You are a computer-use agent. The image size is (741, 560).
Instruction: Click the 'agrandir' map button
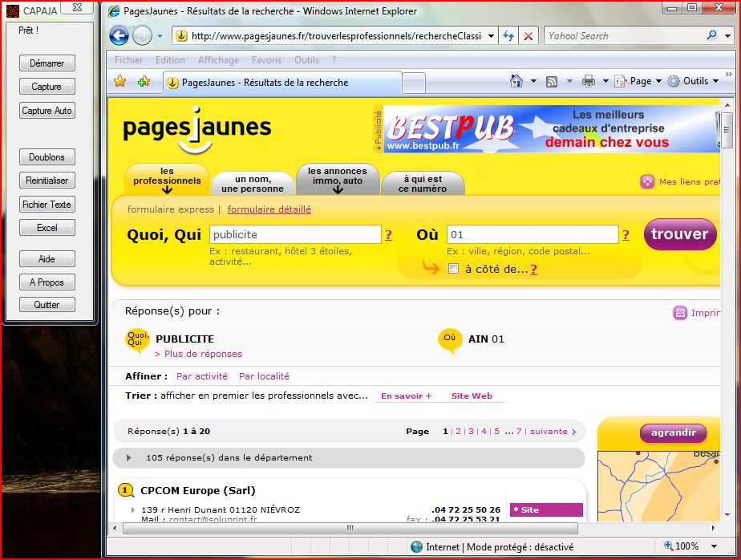coord(674,432)
